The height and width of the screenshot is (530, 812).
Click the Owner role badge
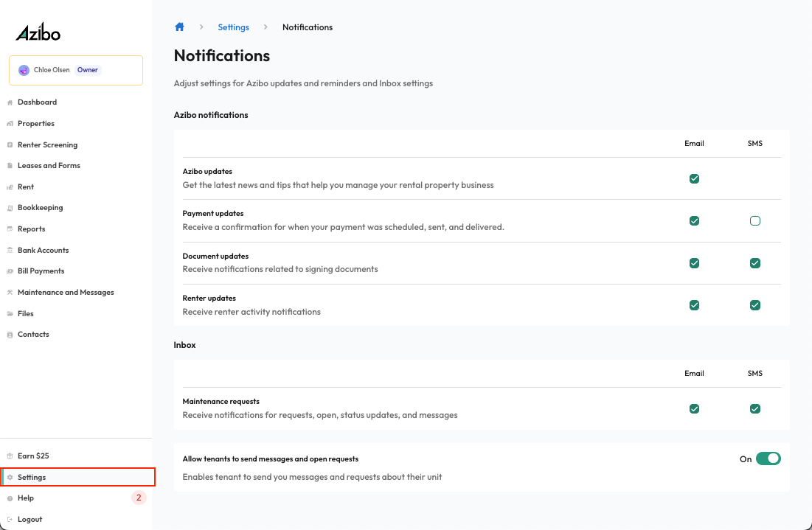[x=88, y=70]
